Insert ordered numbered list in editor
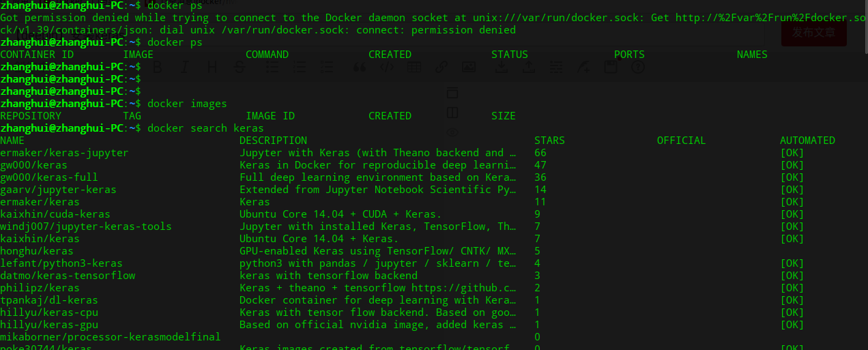The height and width of the screenshot is (350, 868). (x=299, y=67)
